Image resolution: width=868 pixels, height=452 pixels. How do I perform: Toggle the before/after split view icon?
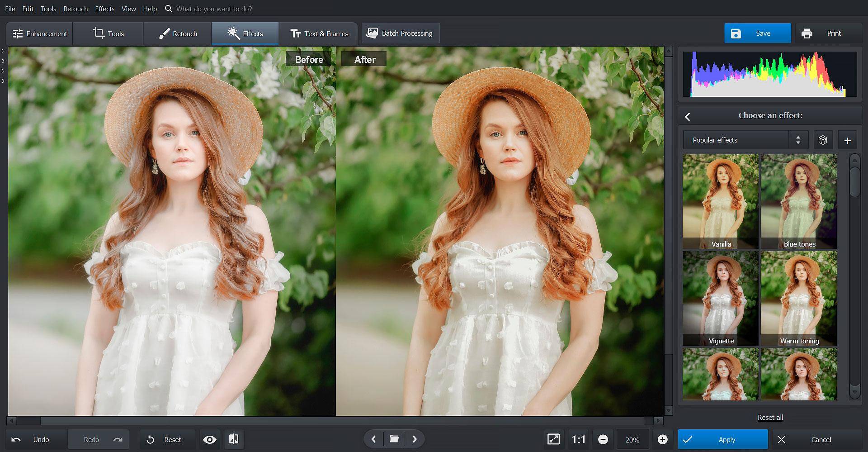click(234, 439)
